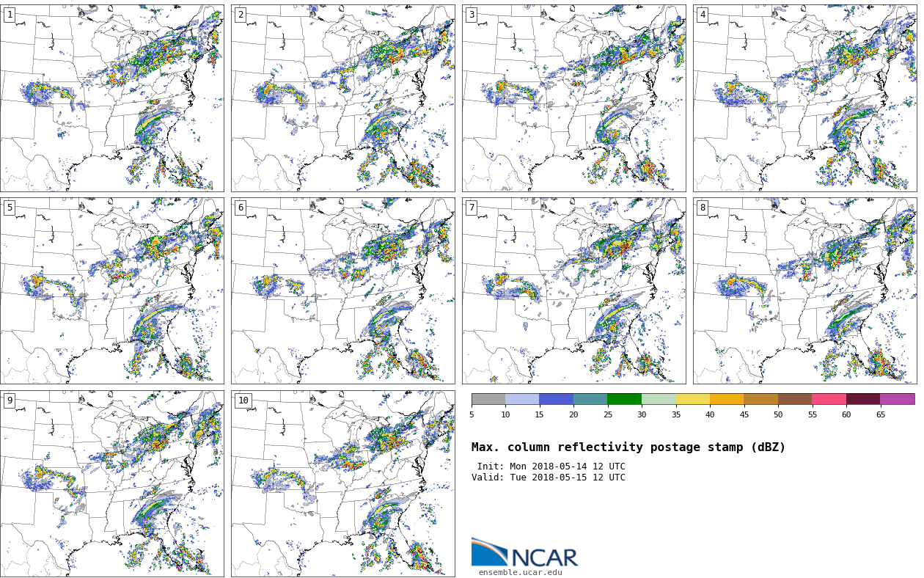This screenshot has width=924, height=578.
Task: Click the maroon 60-65 dBZ swatch
Action: click(x=863, y=399)
